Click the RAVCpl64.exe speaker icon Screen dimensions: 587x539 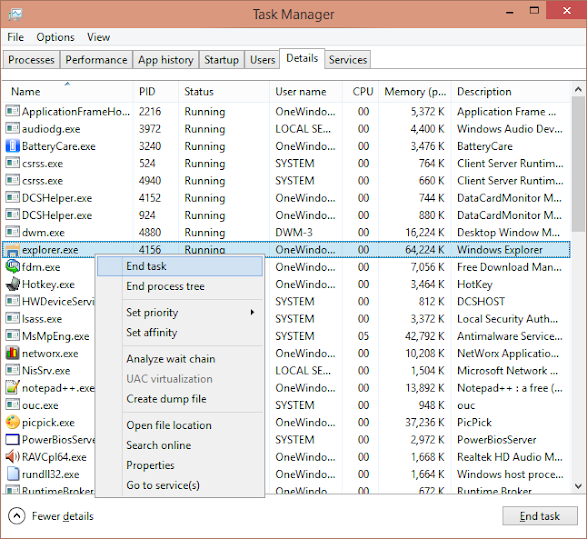12,456
